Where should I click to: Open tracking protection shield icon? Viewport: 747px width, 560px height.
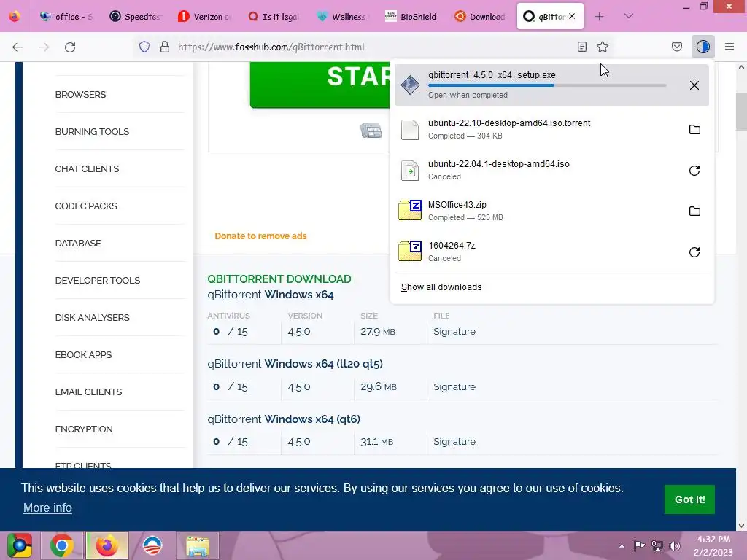[x=144, y=47]
